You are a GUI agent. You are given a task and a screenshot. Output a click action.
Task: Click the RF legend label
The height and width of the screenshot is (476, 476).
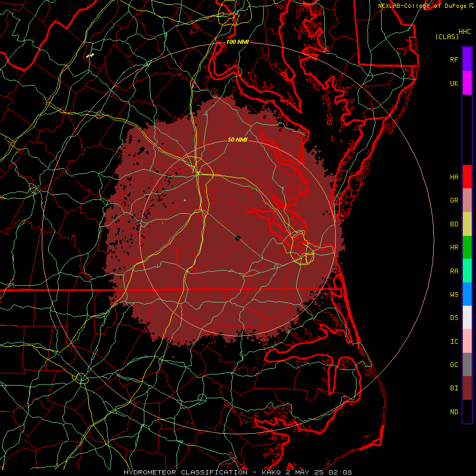click(x=454, y=59)
